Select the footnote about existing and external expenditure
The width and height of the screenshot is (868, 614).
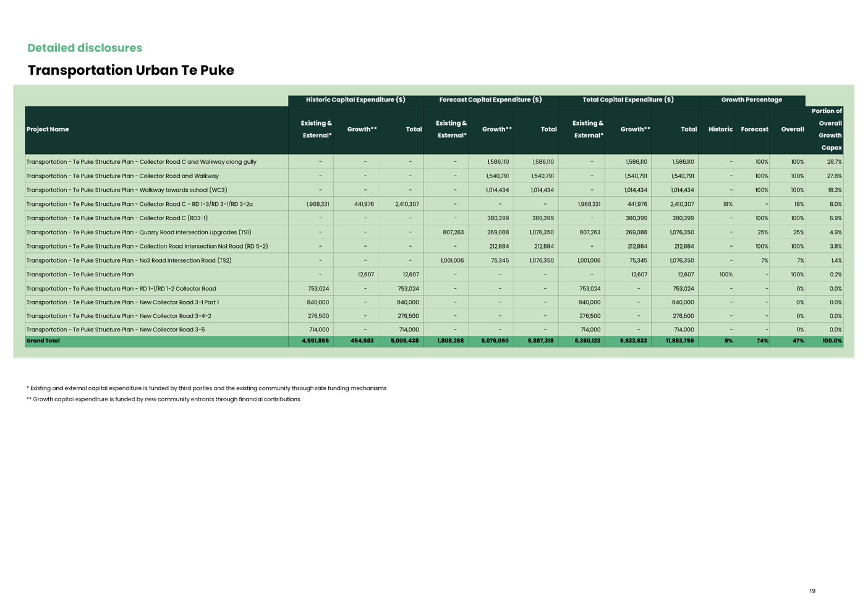(x=206, y=388)
